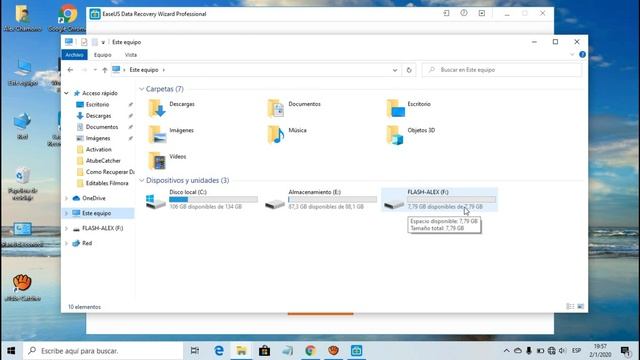Click in Buscar en Este equipo field
This screenshot has height=360, width=640.
[x=502, y=70]
